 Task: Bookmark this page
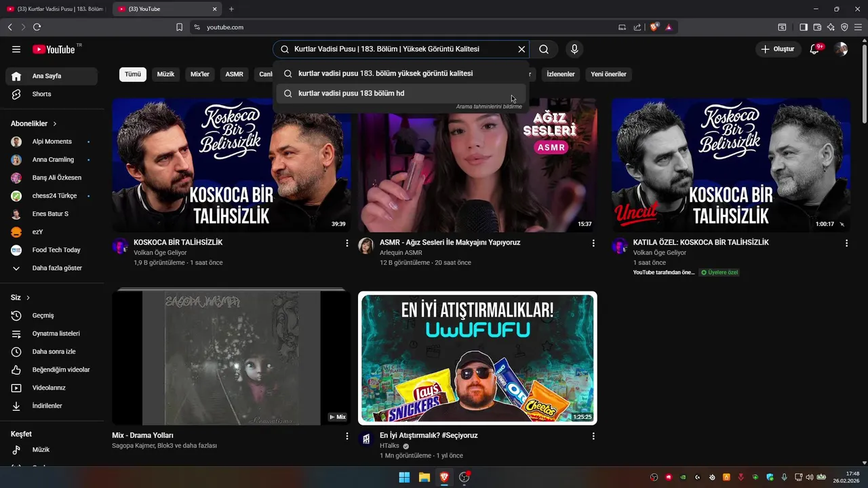pos(179,27)
